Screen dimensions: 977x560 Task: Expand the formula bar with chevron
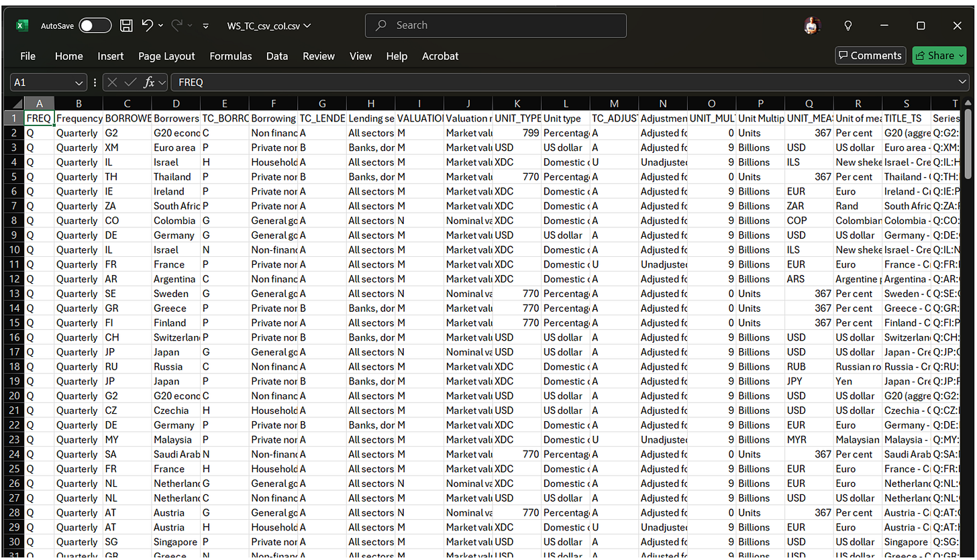(964, 82)
